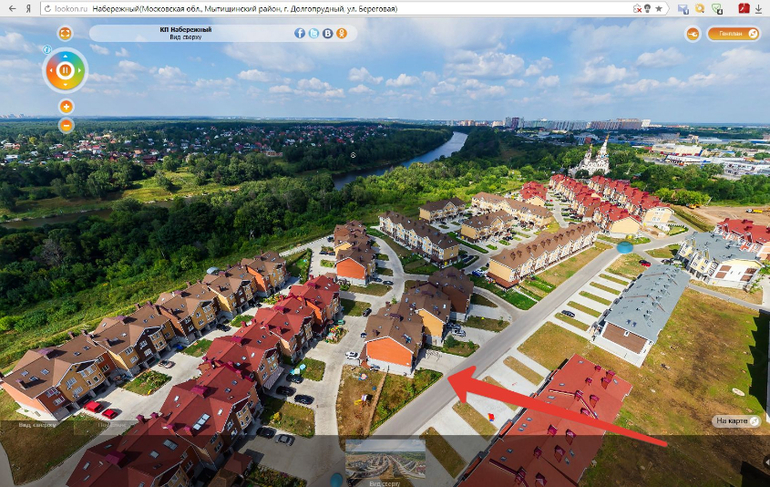This screenshot has width=770, height=487.
Task: Open the Генплан master plan button
Action: click(733, 34)
